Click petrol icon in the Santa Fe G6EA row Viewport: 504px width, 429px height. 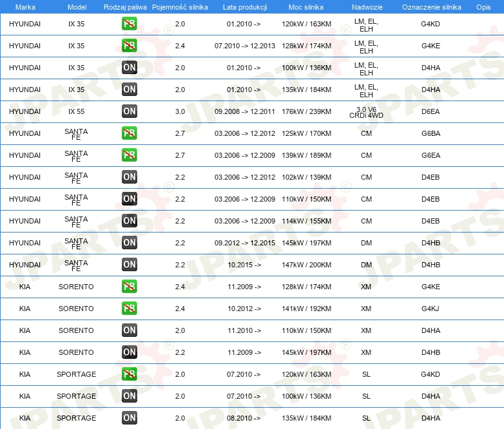click(x=129, y=155)
